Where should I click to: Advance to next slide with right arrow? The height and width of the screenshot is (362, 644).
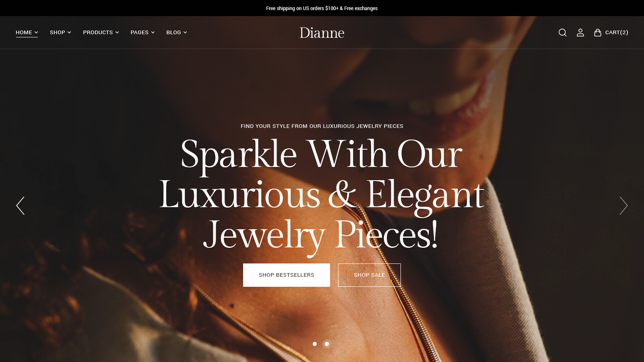[x=623, y=206]
